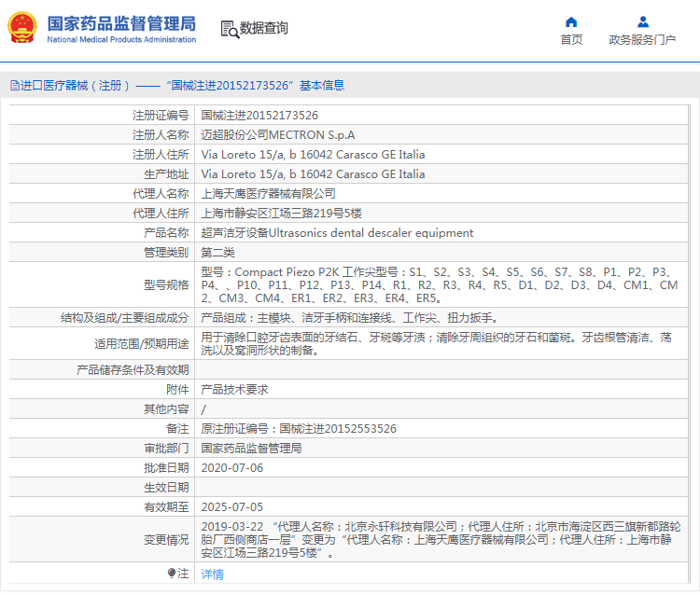Select 迈超股份公司MECTRON S.p.A cell
The height and width of the screenshot is (595, 700).
(x=278, y=135)
